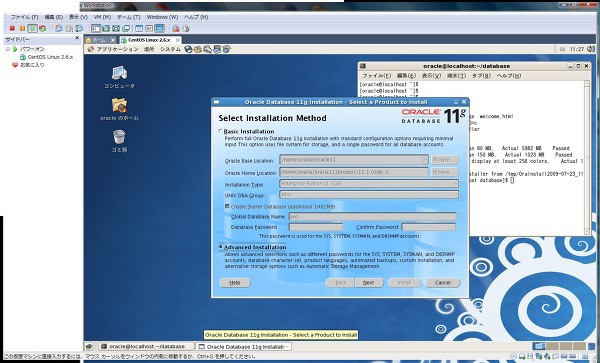Select Oracle Database 11g Installation taskbar button
The height and width of the screenshot is (363, 600).
pos(244,347)
